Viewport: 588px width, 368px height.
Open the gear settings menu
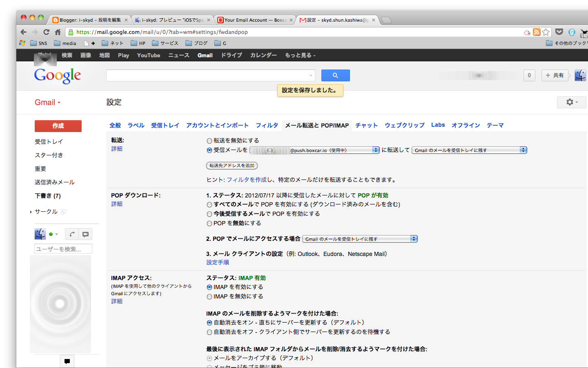point(572,102)
